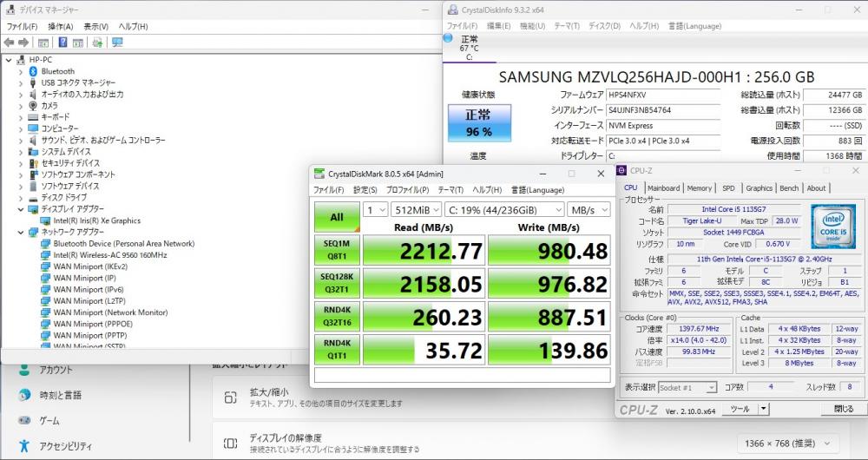Viewport: 868px width, 460px height.
Task: Open the 512MiB test size dropdown
Action: 417,210
